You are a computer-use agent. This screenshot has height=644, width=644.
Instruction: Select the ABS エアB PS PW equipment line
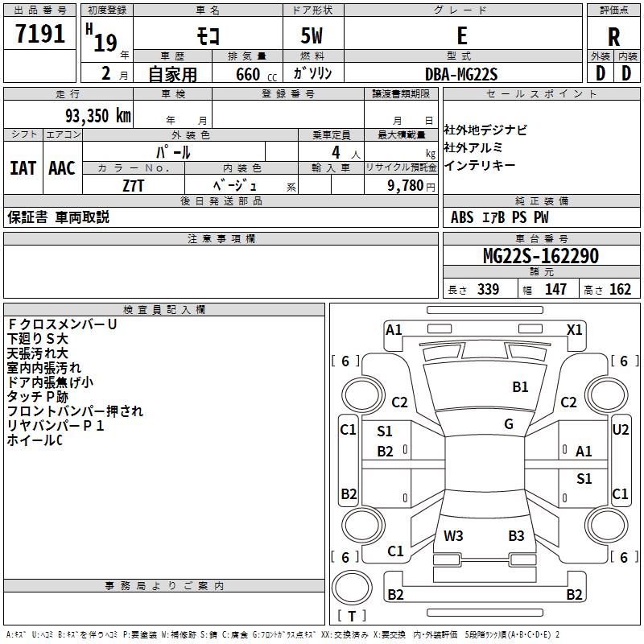[499, 217]
